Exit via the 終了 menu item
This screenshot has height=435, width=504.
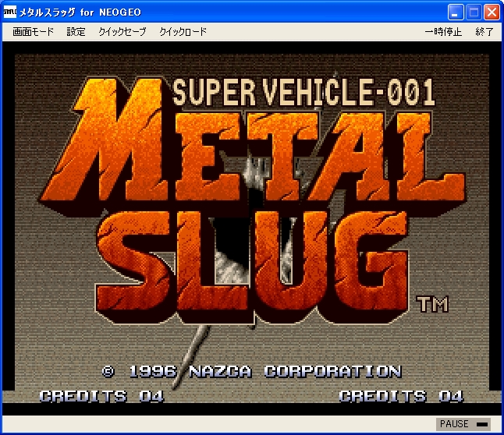click(x=484, y=31)
